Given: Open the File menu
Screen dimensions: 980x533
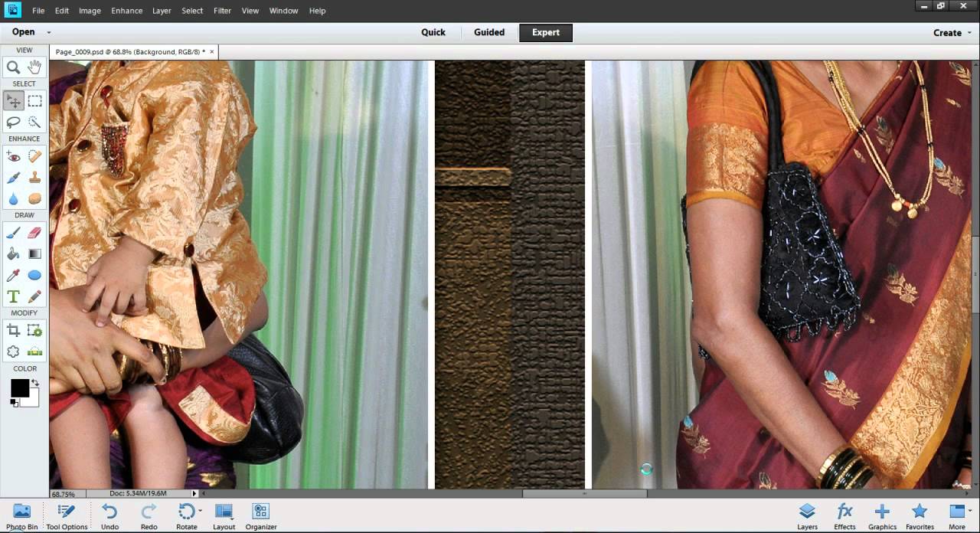Looking at the screenshot, I should [38, 11].
